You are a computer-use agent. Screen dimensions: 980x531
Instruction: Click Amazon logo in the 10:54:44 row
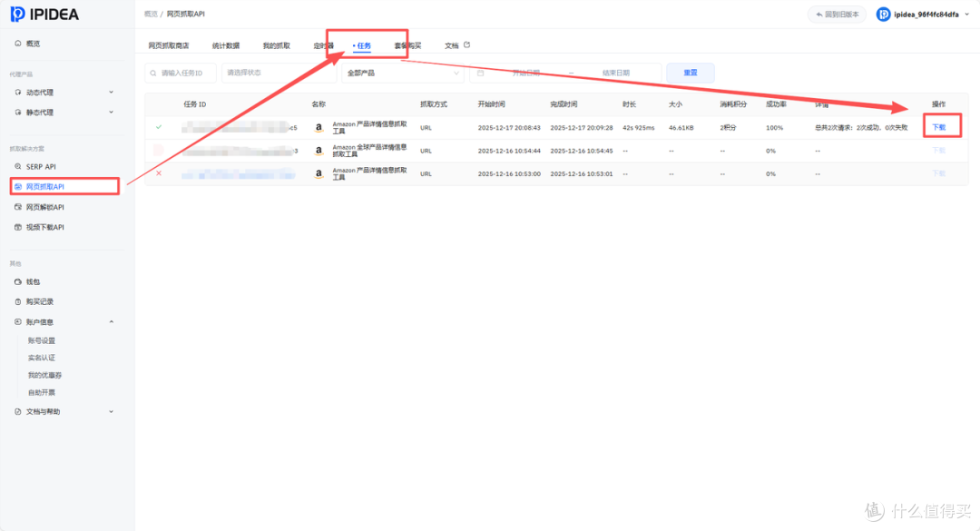pos(318,151)
